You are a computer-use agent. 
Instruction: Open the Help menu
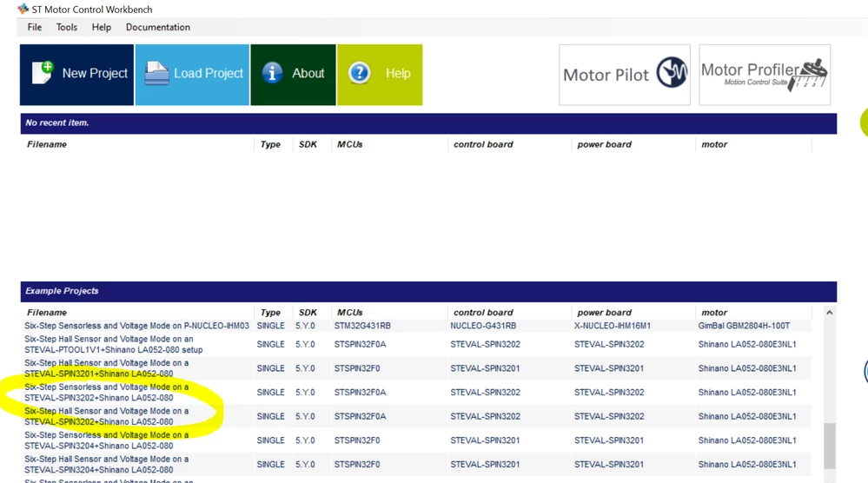(102, 27)
